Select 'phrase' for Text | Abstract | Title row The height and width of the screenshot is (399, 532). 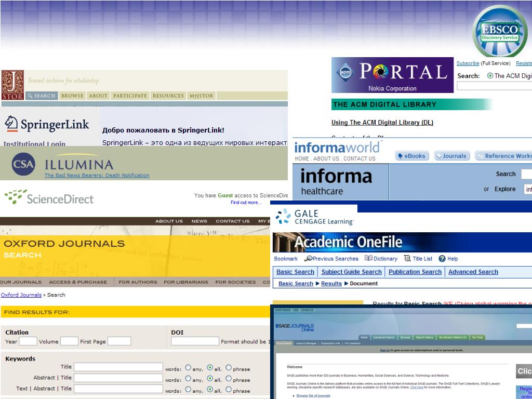pos(229,390)
